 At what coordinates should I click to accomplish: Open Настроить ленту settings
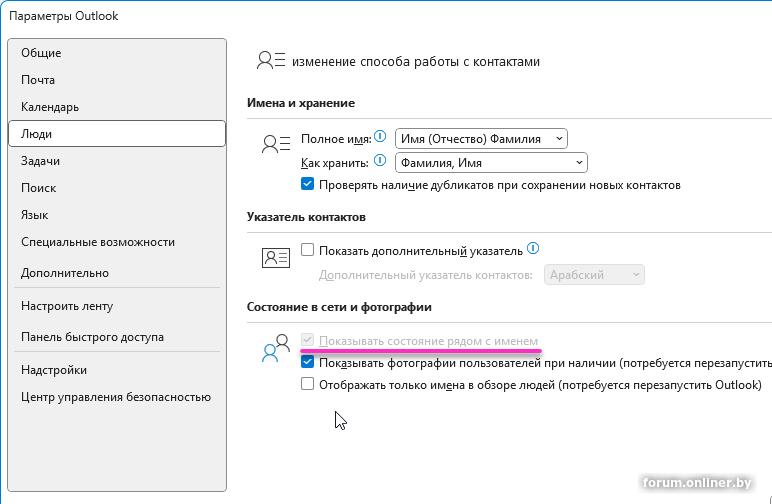(67, 306)
